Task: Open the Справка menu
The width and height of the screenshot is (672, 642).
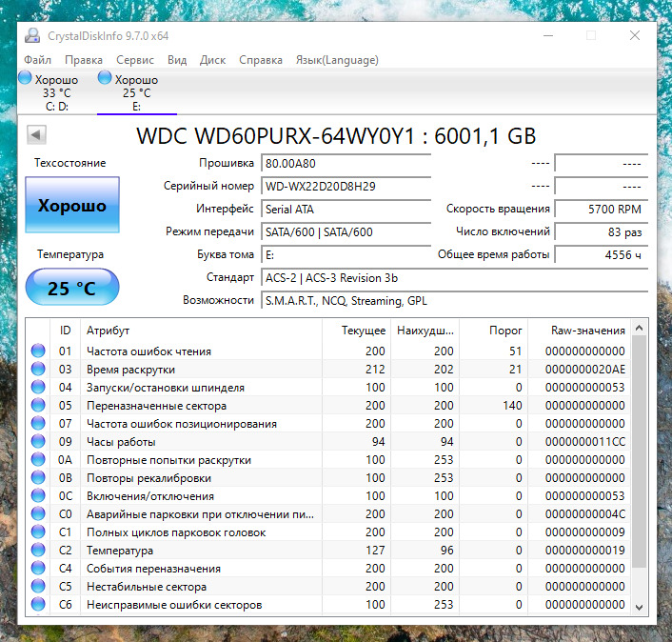Action: [261, 60]
